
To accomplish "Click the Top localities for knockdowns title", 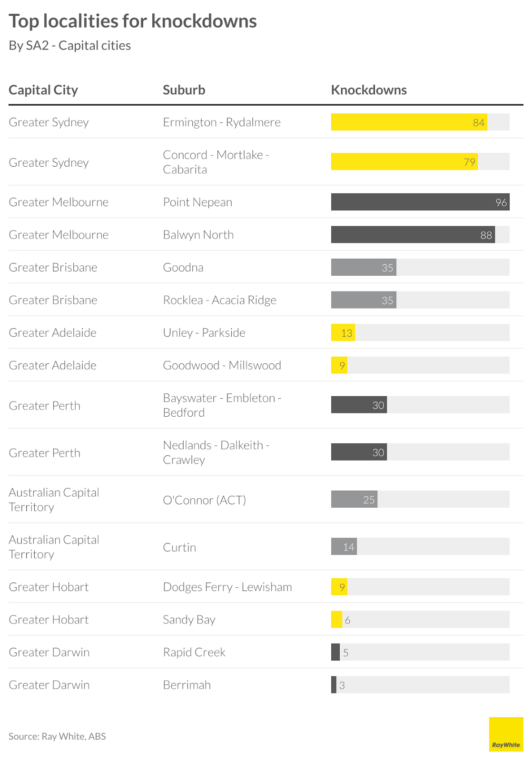I will [133, 21].
